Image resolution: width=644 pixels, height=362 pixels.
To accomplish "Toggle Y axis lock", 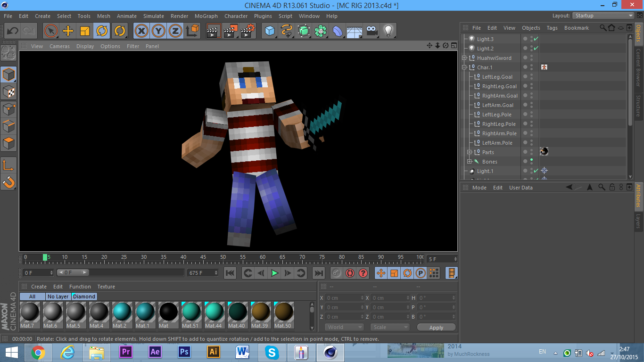I will click(158, 31).
